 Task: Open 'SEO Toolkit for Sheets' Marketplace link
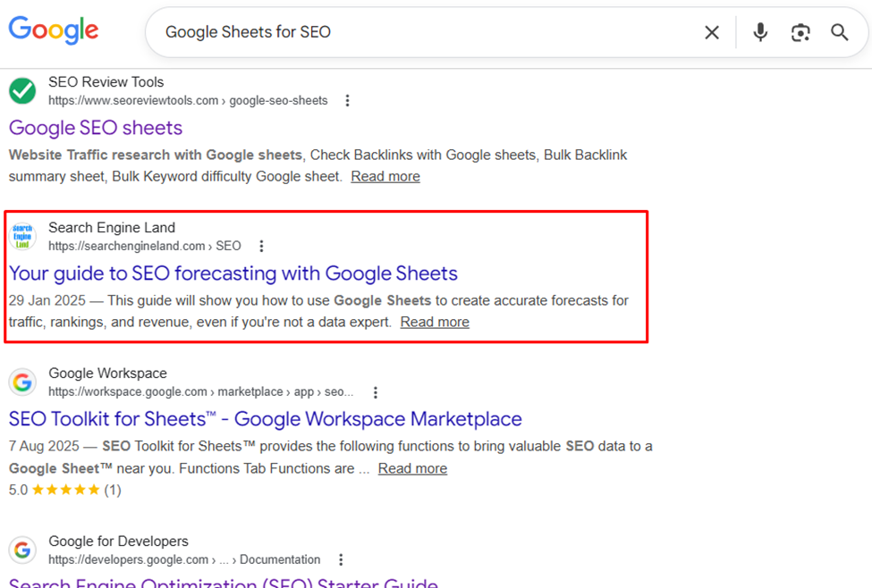pyautogui.click(x=264, y=418)
